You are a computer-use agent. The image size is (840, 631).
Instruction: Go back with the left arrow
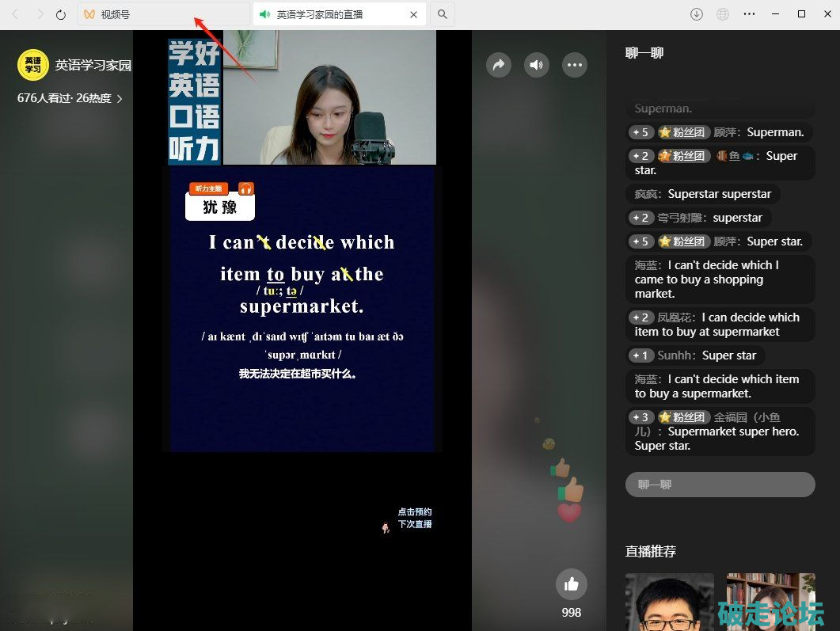click(x=15, y=14)
